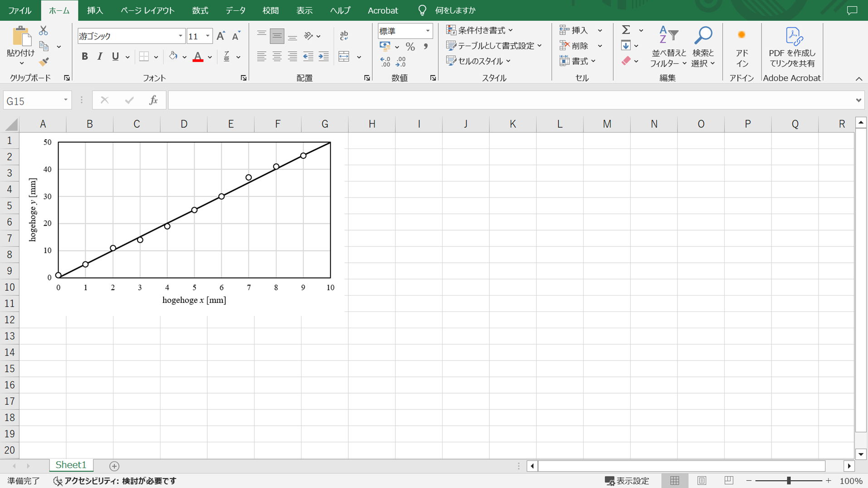Select the Sheet1 worksheet tab

coord(71,465)
